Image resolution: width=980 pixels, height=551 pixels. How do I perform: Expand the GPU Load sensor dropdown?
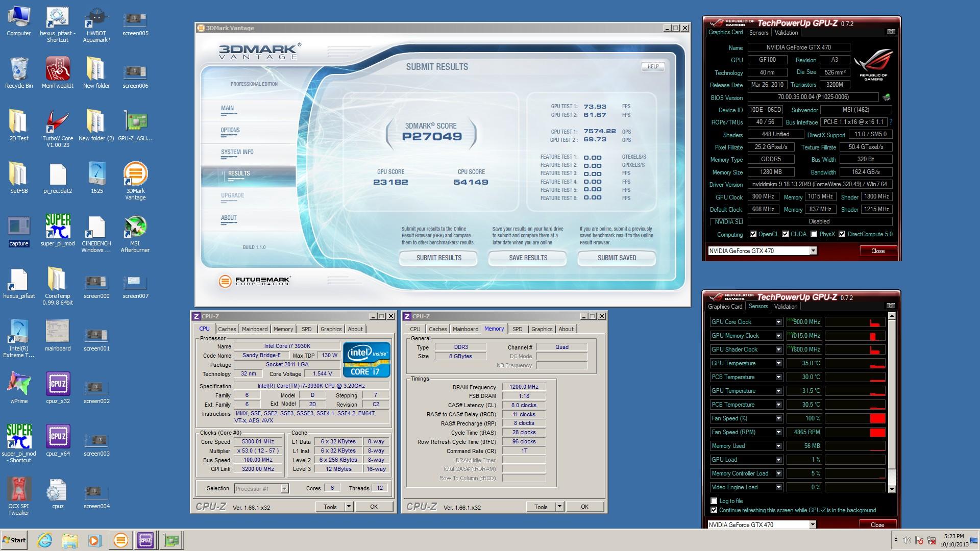point(778,460)
